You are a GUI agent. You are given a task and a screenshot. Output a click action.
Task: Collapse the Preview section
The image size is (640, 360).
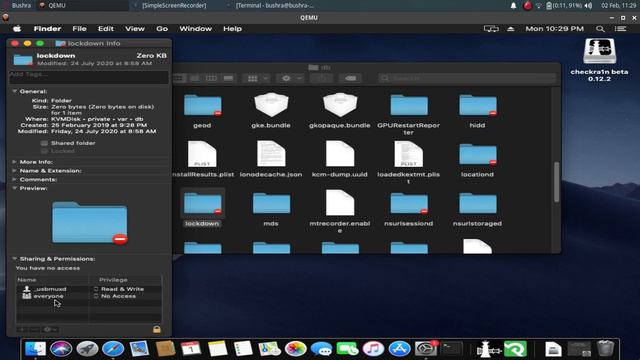14,188
